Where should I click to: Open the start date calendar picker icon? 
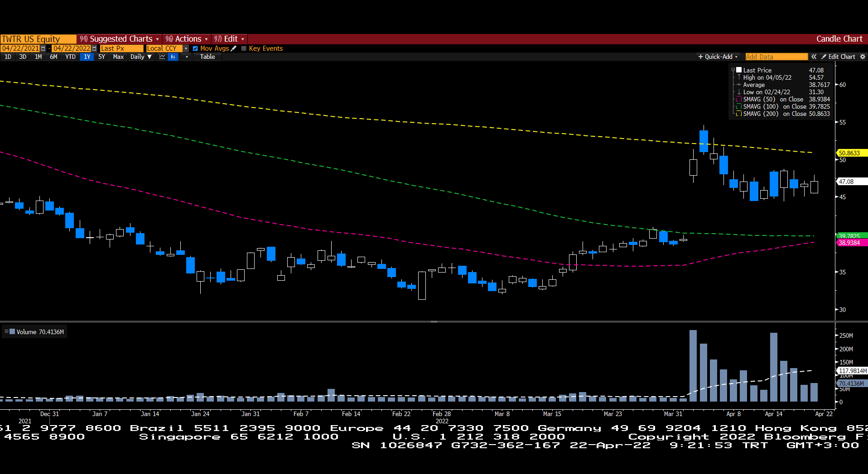43,48
